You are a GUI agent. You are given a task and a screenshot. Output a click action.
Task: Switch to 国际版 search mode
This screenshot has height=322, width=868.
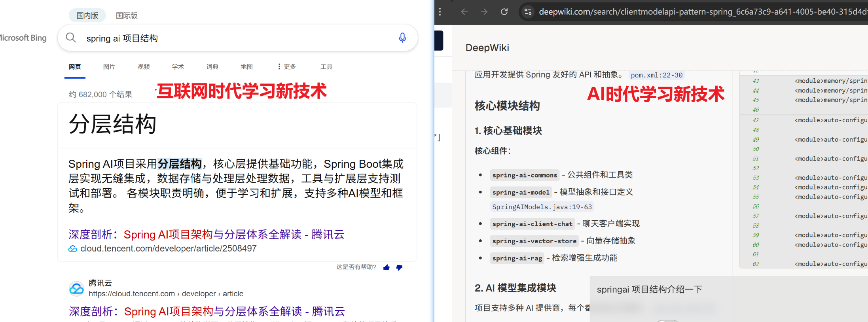click(127, 15)
